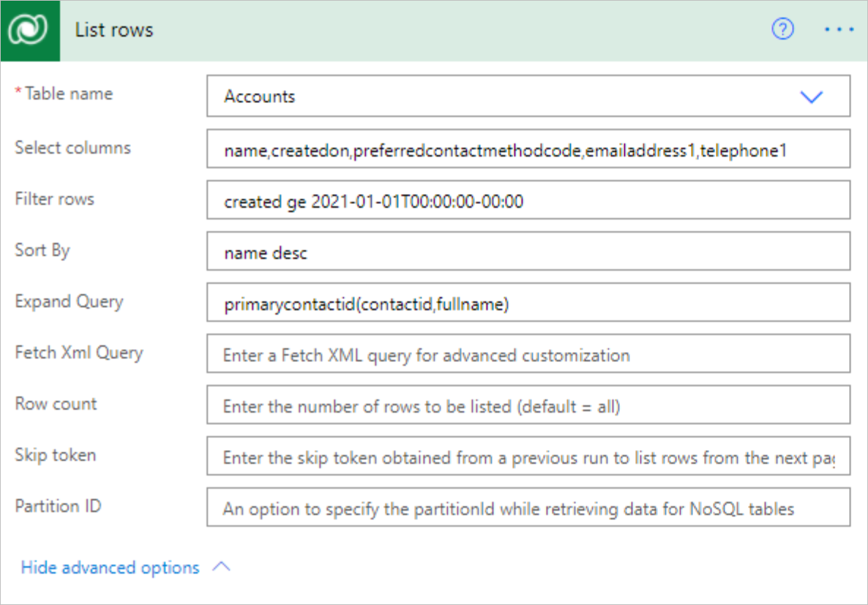
Task: Collapse using the Hide advanced options chevron
Action: tap(222, 567)
